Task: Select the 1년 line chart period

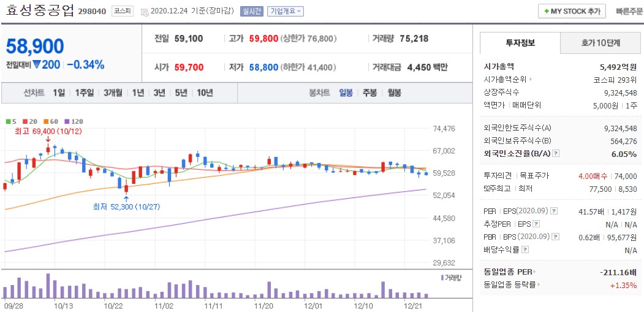Action: click(x=138, y=93)
